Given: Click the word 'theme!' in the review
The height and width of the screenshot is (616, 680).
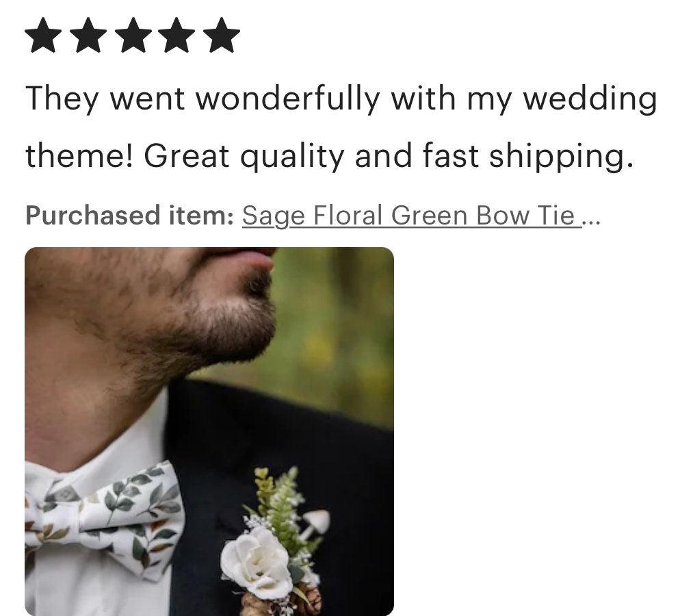Looking at the screenshot, I should pos(80,156).
